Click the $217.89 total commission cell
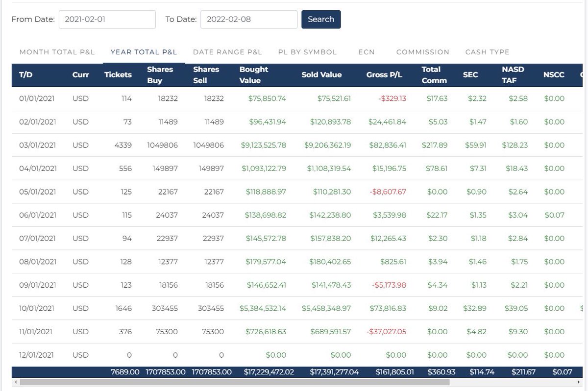This screenshot has width=588, height=391. click(435, 145)
